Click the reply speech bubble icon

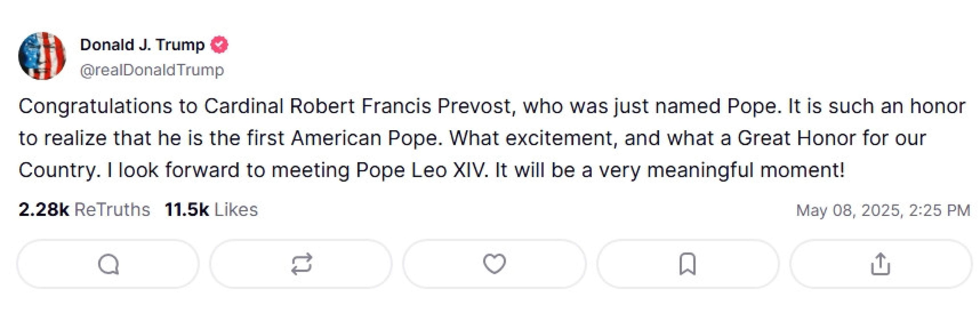tap(108, 264)
